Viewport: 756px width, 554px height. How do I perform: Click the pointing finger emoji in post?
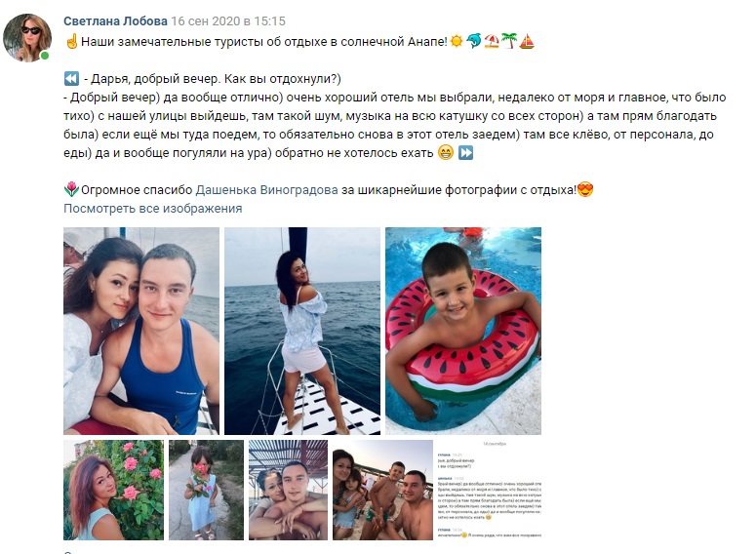pos(71,42)
